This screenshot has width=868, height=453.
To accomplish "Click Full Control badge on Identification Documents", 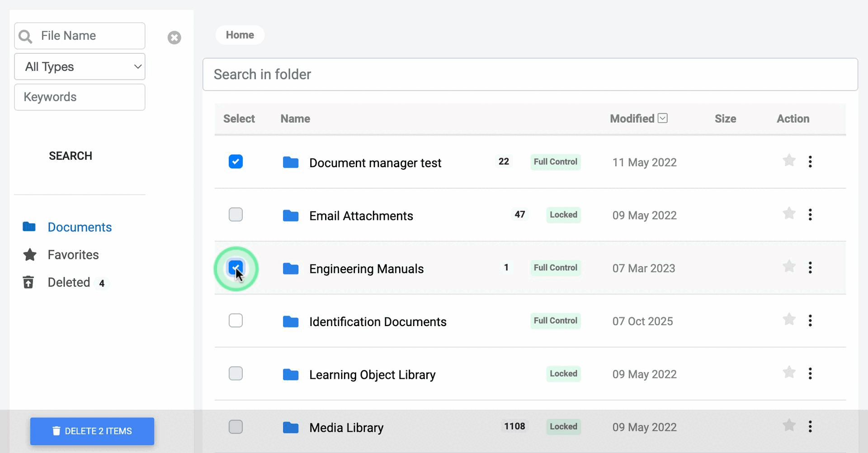I will [x=556, y=321].
